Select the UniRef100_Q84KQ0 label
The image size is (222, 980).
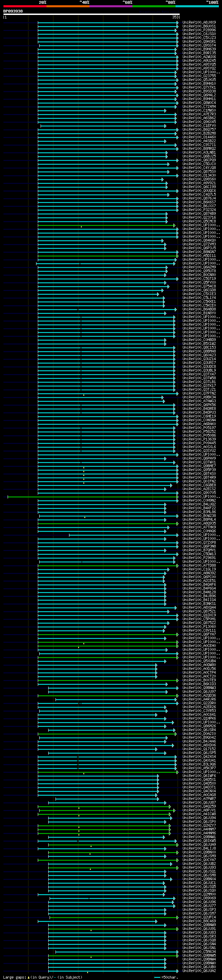[199, 241]
